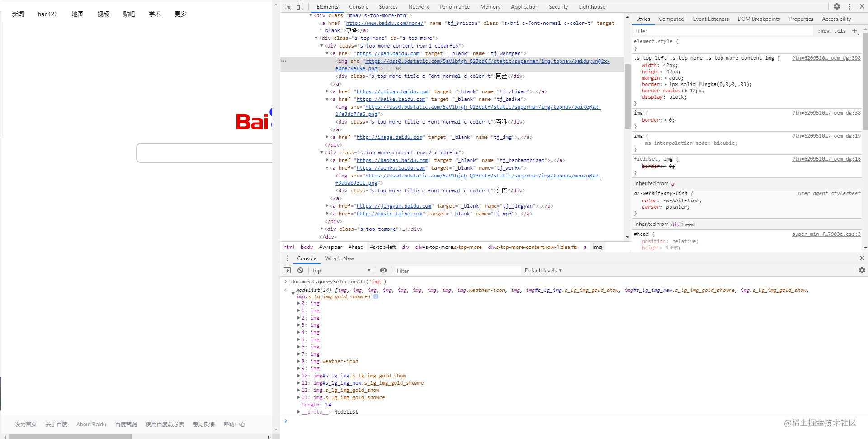Select div#s-top-more breadcrumb
Screen dimensions: 868x439
448,247
